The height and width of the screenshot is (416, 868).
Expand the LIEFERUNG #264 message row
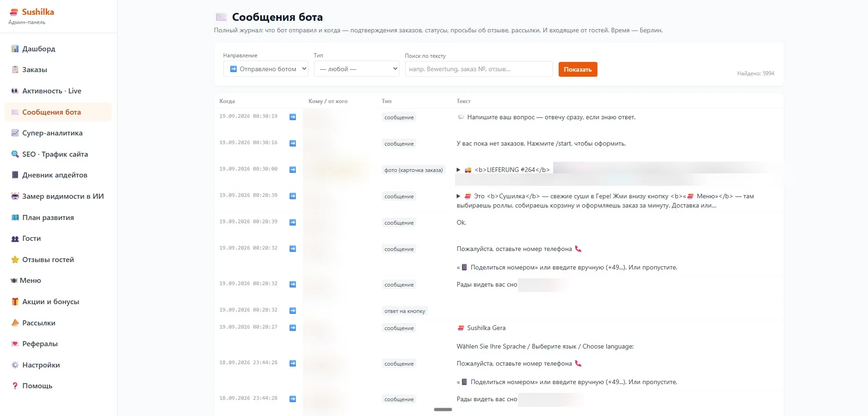pyautogui.click(x=458, y=170)
